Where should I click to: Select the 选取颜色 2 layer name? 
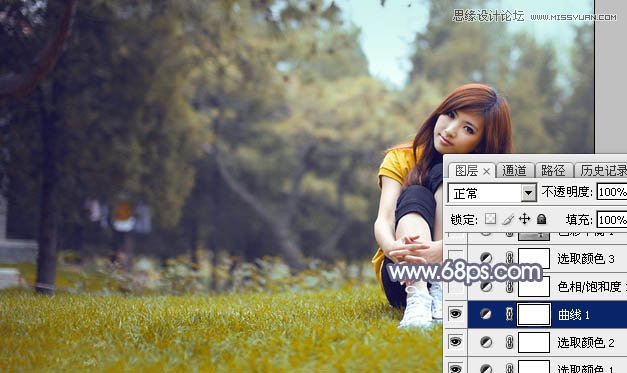(x=586, y=343)
